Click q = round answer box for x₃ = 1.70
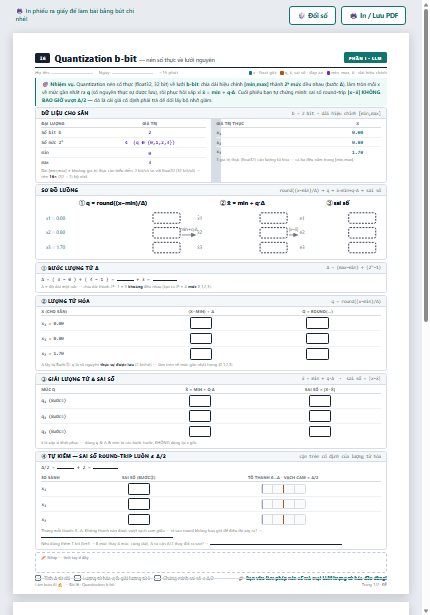The width and height of the screenshot is (430, 615). click(x=317, y=354)
